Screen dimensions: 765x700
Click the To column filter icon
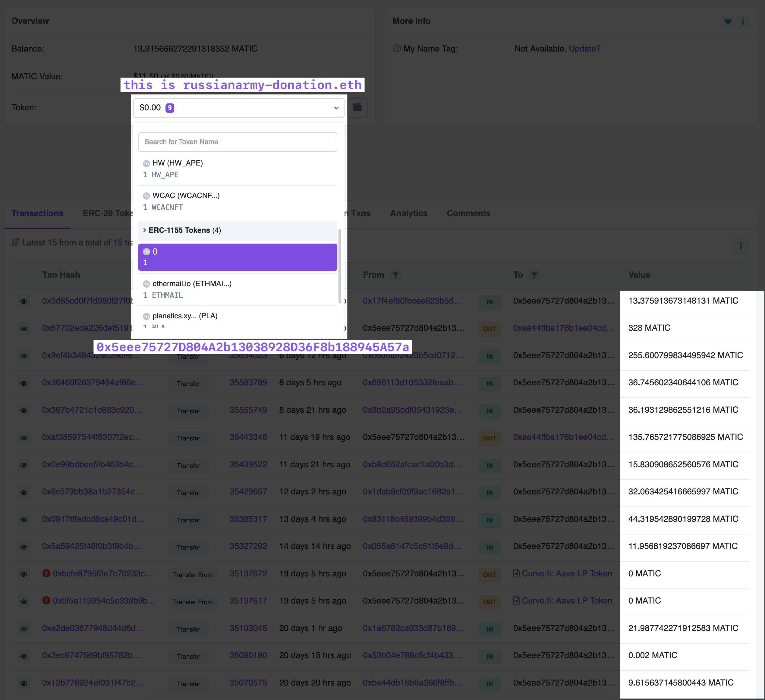pyautogui.click(x=534, y=275)
